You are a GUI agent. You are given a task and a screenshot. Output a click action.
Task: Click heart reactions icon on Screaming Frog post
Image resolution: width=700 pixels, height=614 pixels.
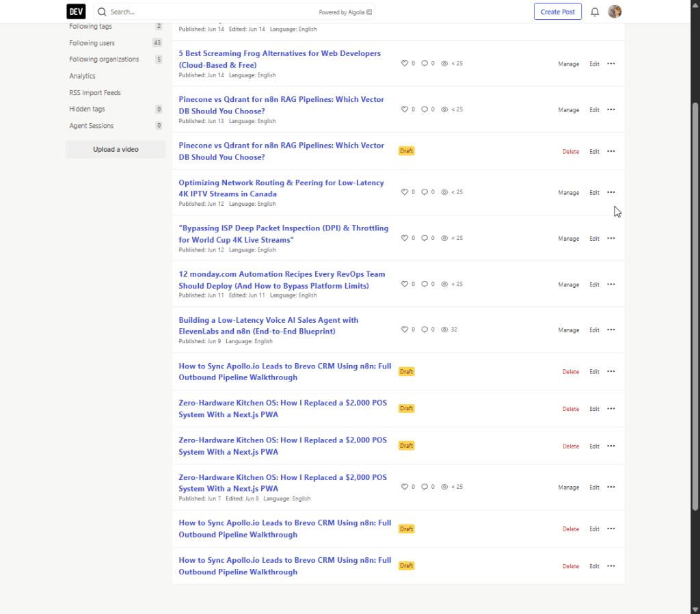[x=405, y=64]
